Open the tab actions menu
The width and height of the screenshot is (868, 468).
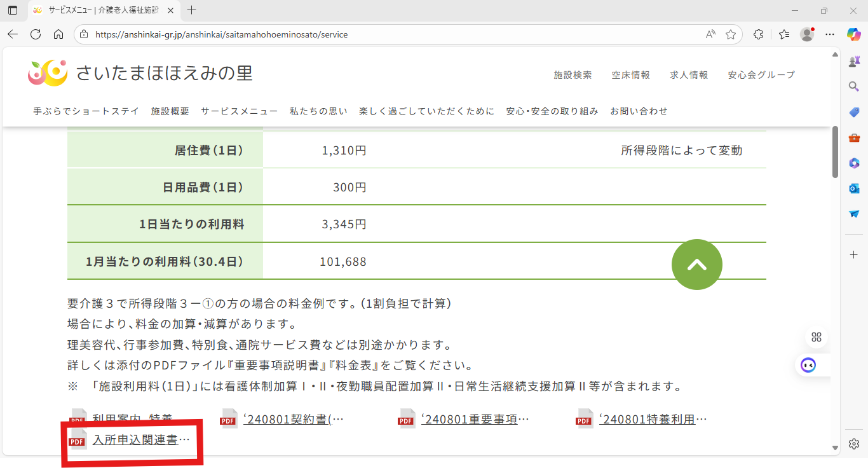click(x=13, y=10)
